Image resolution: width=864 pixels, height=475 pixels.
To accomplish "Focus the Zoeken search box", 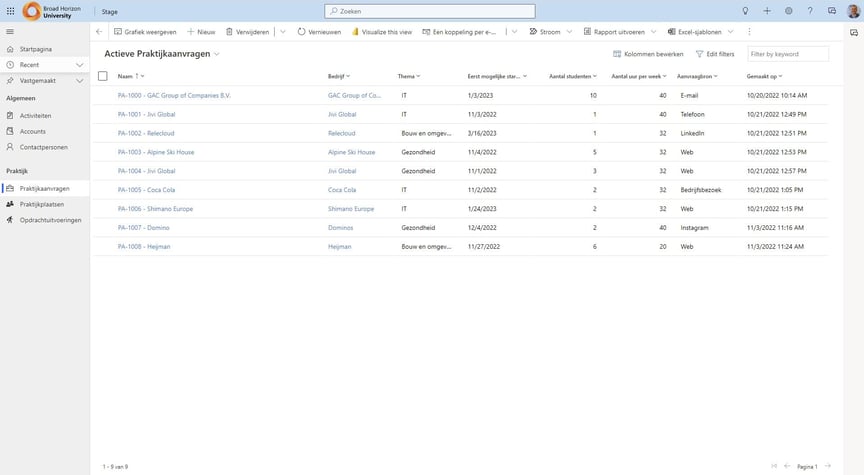I will coord(430,11).
